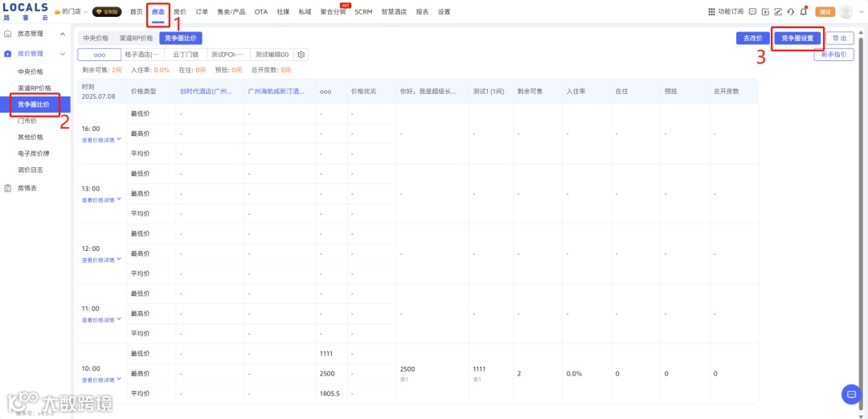Screen dimensions: 868x419
Task: Expand 查看价格详情 for 16:00
Action: tap(101, 140)
